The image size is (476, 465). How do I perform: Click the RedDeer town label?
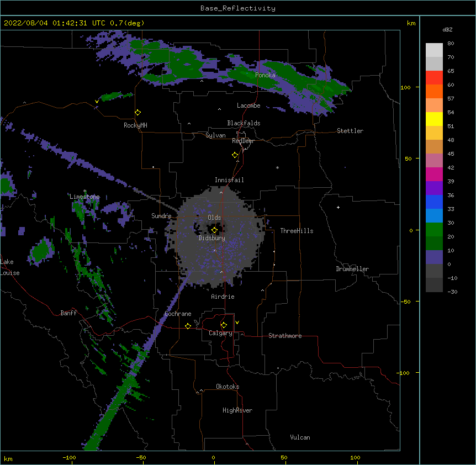pyautogui.click(x=243, y=141)
